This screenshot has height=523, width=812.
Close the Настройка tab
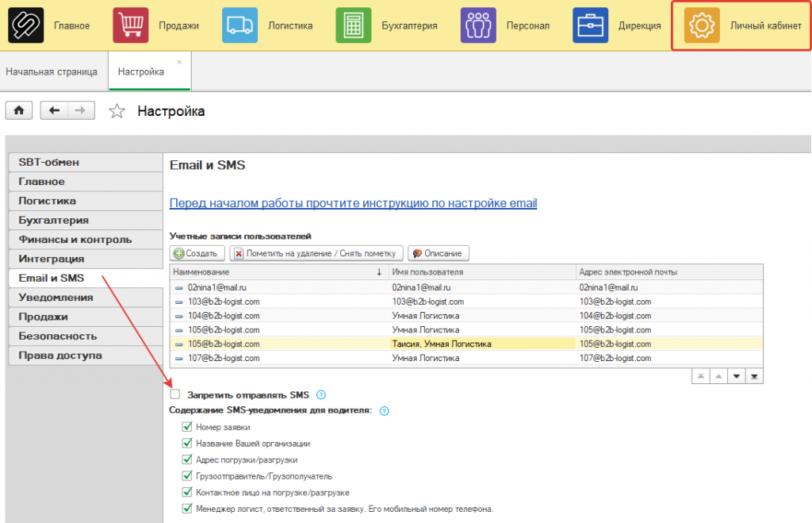179,62
